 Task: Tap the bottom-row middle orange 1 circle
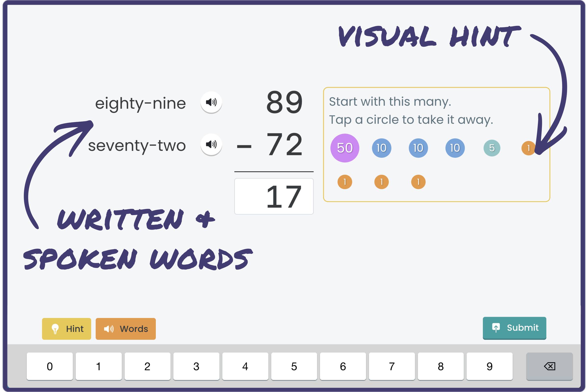[x=381, y=182]
